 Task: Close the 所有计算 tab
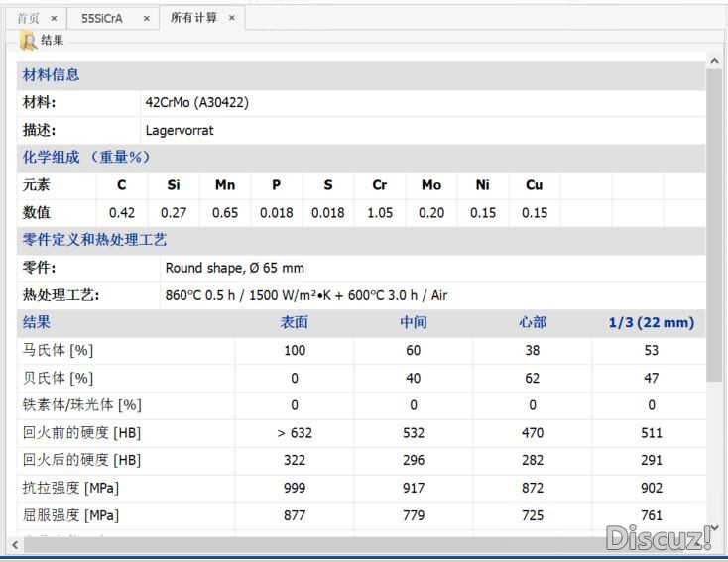point(232,18)
